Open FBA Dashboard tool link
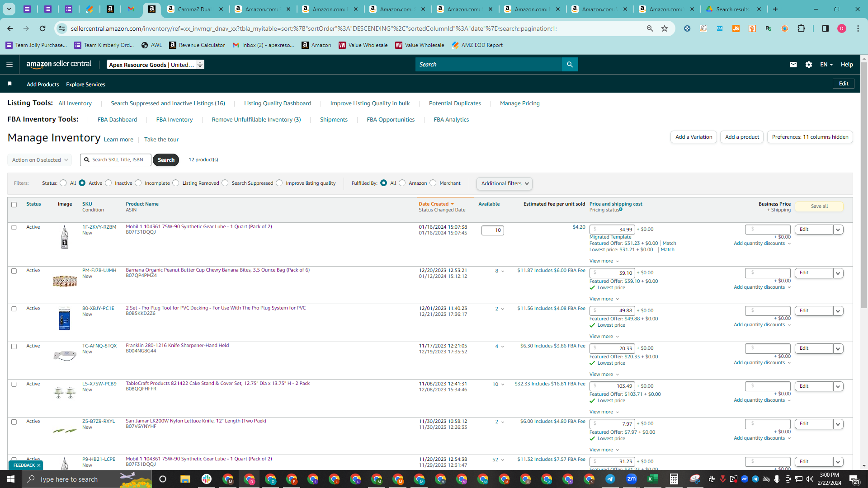 117,120
